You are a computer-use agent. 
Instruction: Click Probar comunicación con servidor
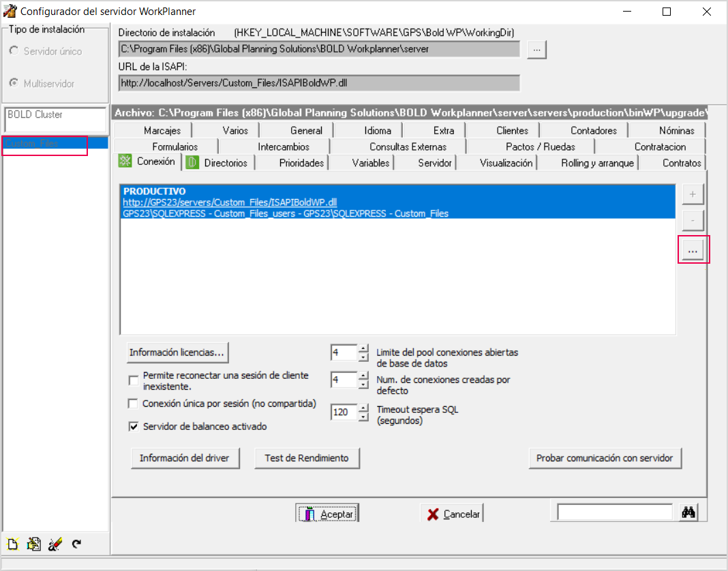pos(605,458)
